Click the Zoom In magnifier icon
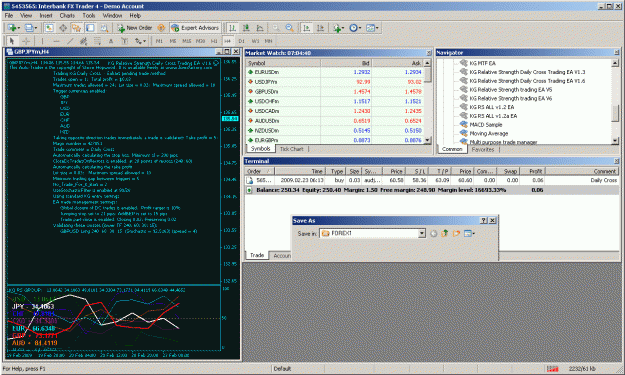625x375 pixels. pos(276,28)
